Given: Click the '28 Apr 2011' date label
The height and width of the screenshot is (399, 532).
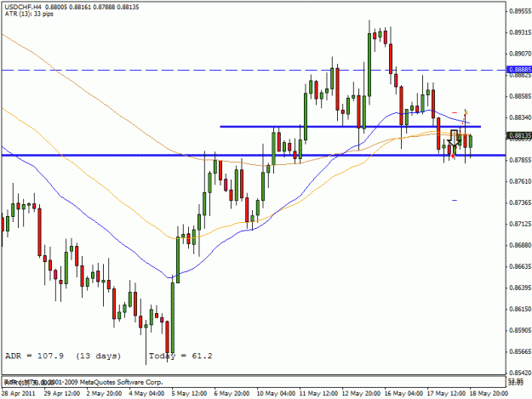Looking at the screenshot, I should click(19, 394).
